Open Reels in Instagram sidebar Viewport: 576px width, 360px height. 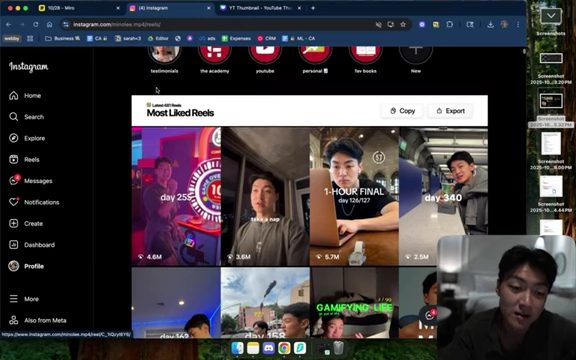[24, 159]
